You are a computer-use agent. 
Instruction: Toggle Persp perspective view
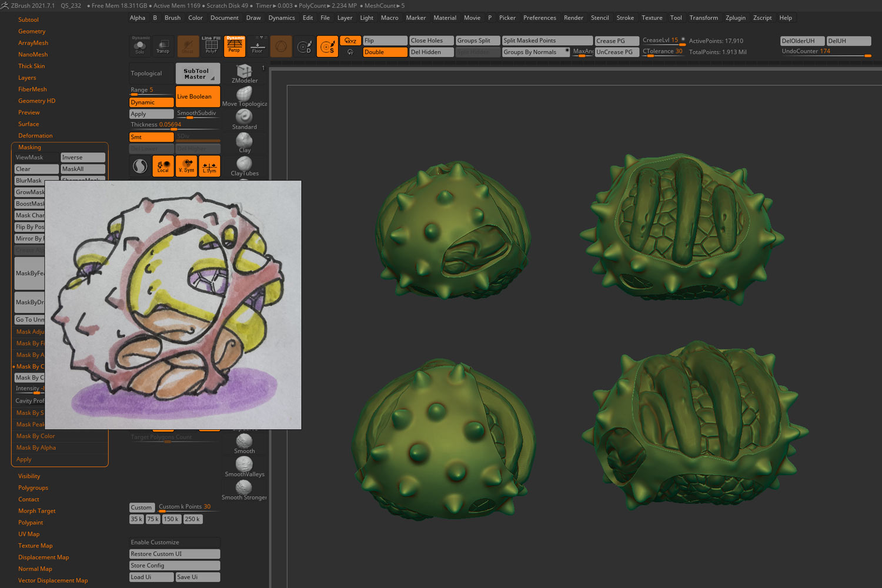coord(235,46)
